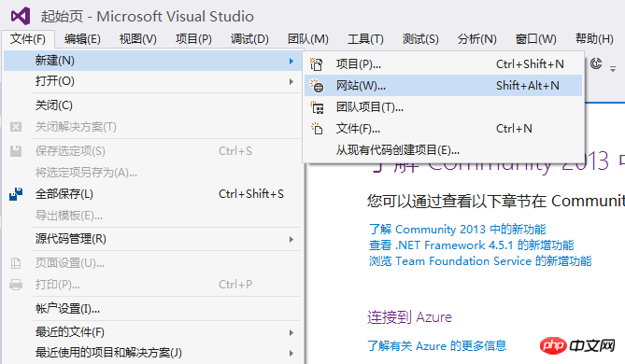Open the 测试(S) menu
The width and height of the screenshot is (625, 364).
coord(420,39)
